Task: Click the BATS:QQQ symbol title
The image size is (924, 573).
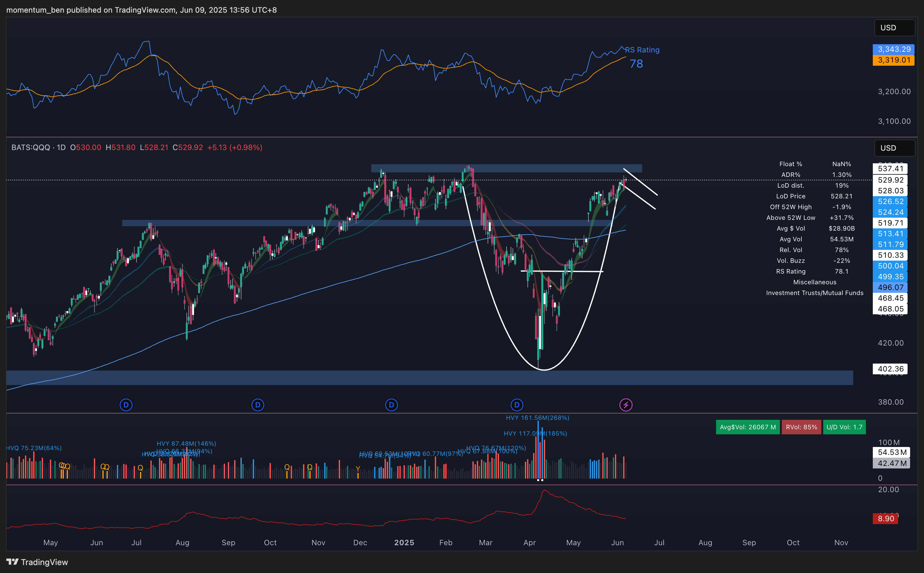Action: tap(30, 148)
